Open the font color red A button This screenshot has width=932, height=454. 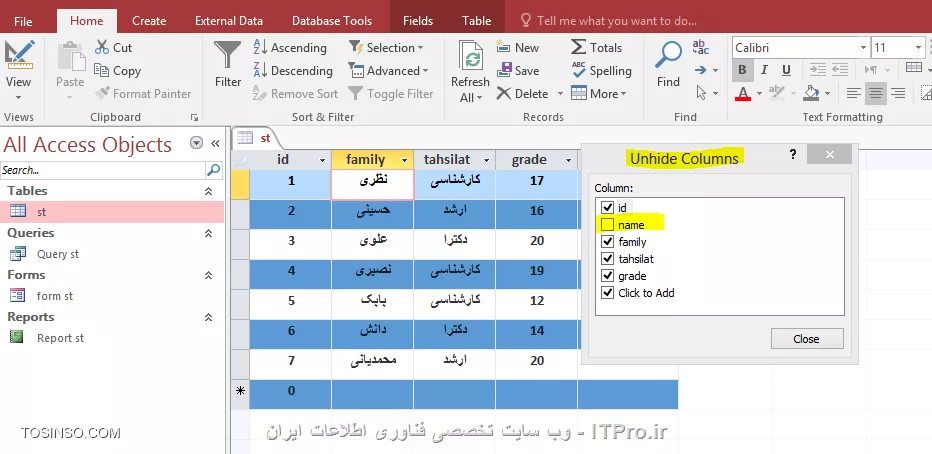[743, 93]
